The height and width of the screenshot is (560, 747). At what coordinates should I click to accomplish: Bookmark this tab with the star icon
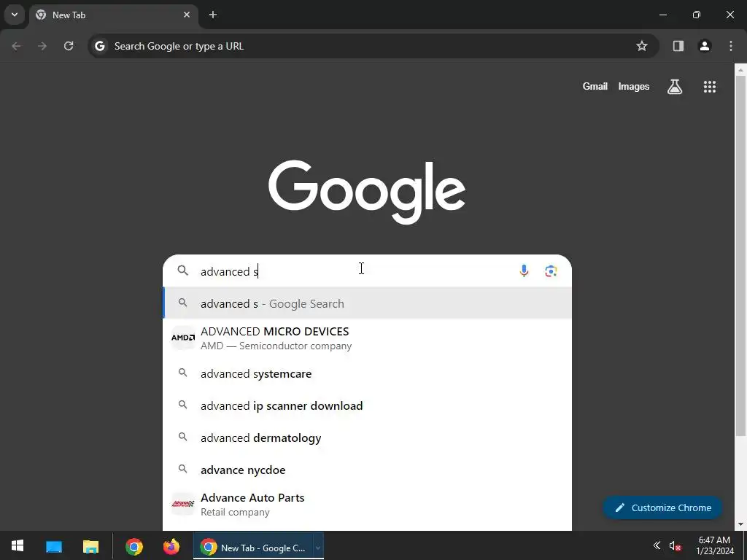(x=642, y=46)
